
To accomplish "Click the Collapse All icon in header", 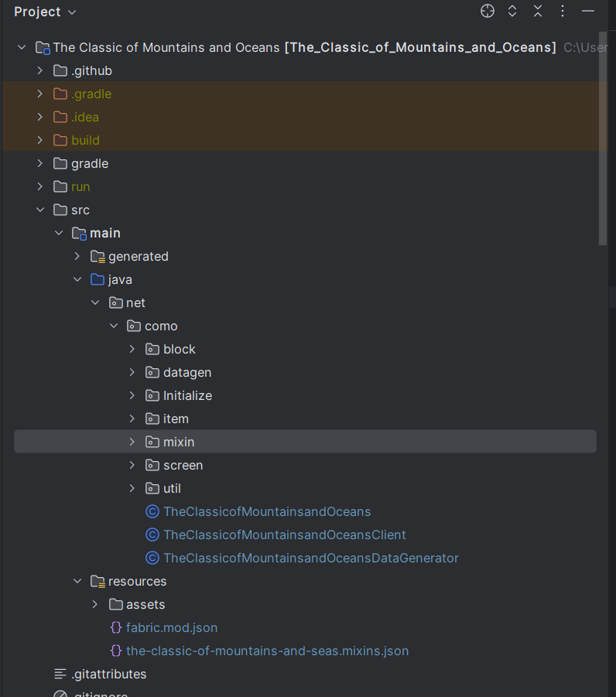I will click(x=538, y=11).
